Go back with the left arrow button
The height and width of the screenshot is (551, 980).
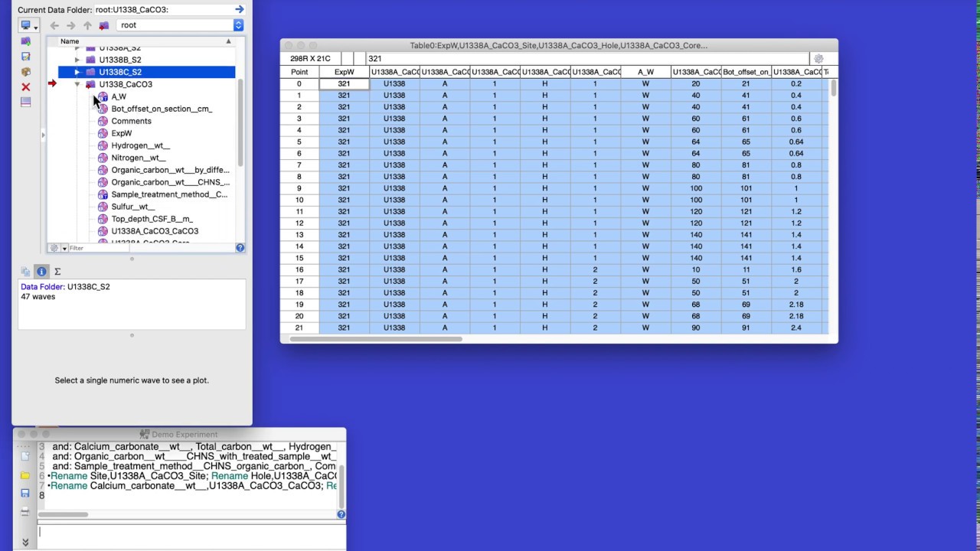pyautogui.click(x=54, y=25)
